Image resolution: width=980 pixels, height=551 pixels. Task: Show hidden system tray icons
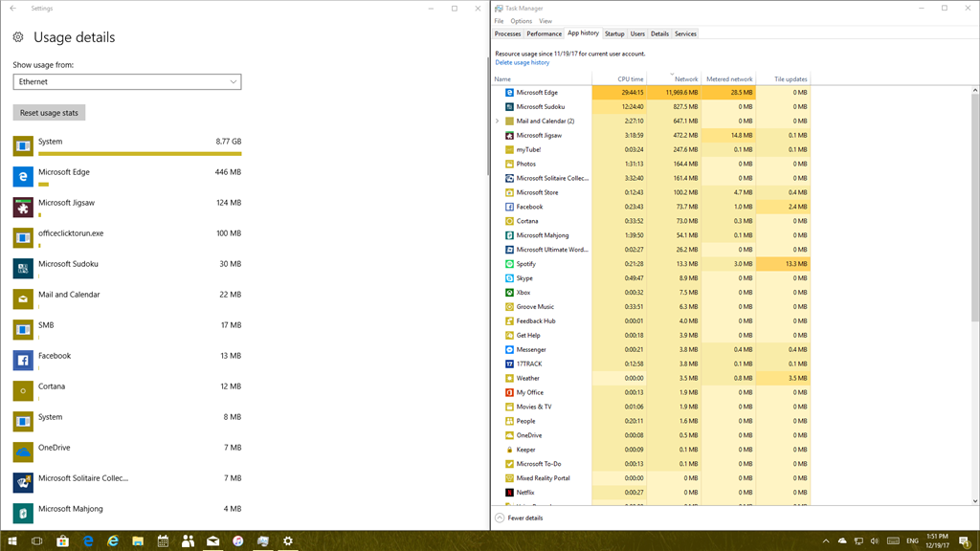point(826,541)
